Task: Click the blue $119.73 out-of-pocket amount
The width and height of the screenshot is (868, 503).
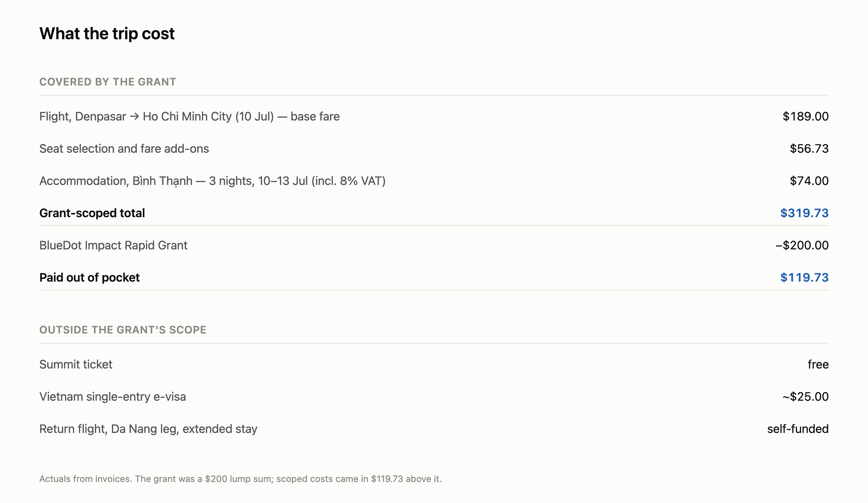Action: point(804,277)
